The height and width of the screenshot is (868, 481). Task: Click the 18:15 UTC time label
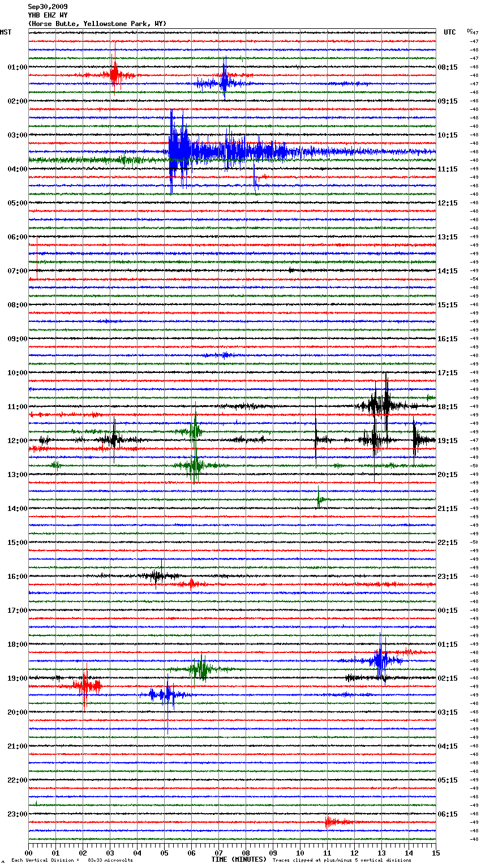point(448,407)
